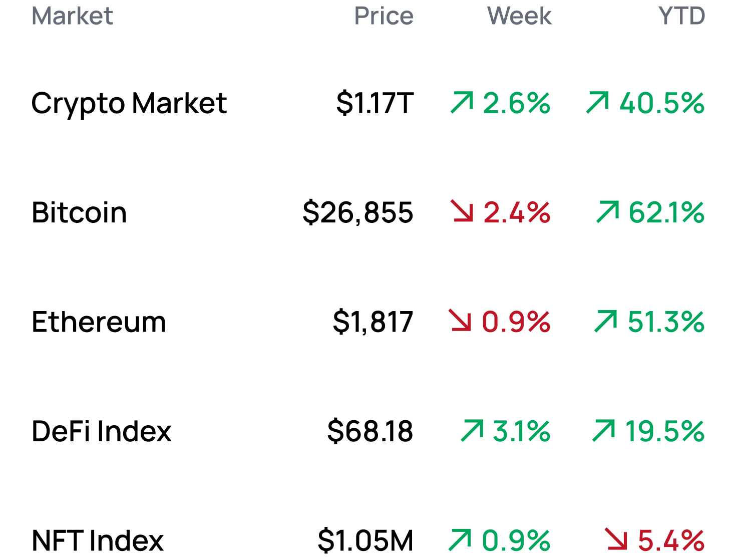The width and height of the screenshot is (736, 560).
Task: Select the Bitcoin market name
Action: [79, 212]
